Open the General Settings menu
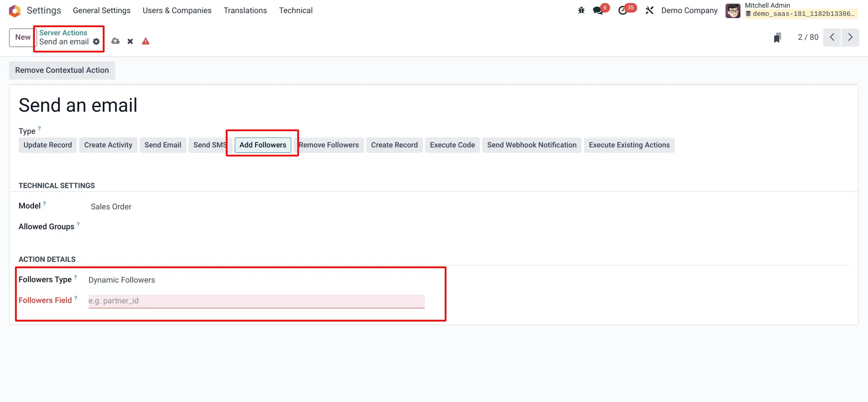This screenshot has height=402, width=868. 102,10
